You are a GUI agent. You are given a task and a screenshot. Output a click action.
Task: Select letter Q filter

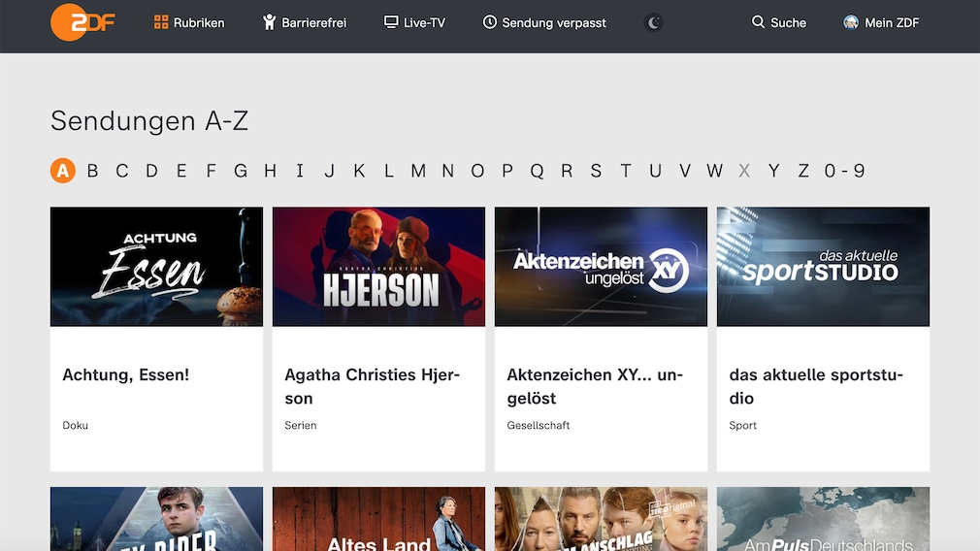pos(537,171)
